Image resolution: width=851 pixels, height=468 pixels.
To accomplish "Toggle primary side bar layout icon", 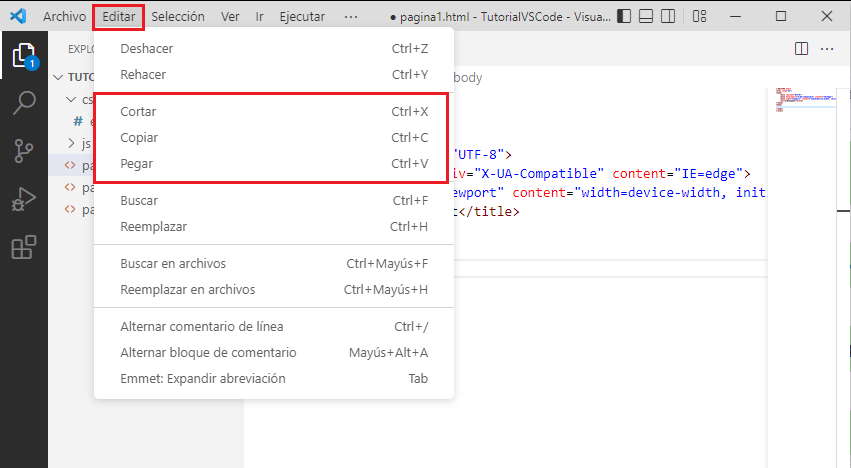I will pyautogui.click(x=624, y=16).
